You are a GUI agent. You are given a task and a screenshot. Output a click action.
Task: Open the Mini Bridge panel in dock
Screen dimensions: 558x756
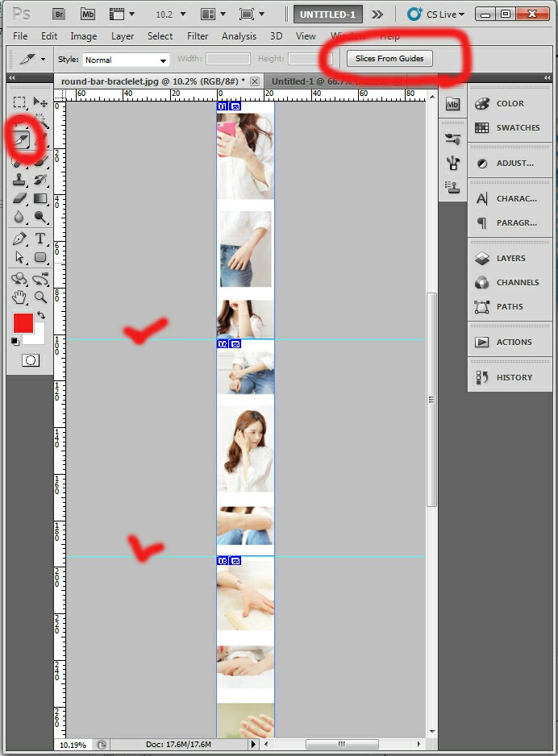click(x=452, y=104)
